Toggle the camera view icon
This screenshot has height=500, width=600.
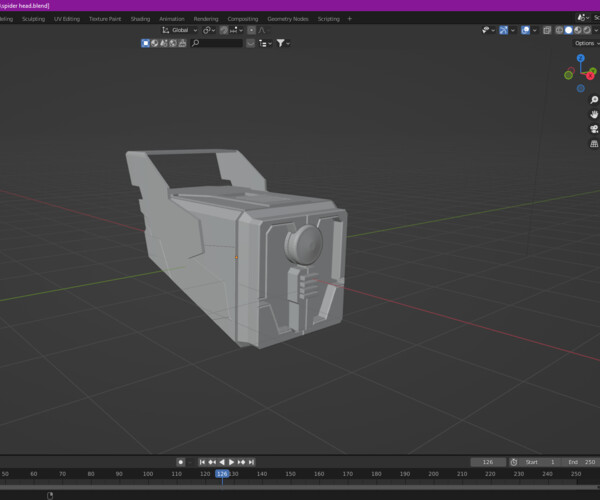pyautogui.click(x=594, y=128)
